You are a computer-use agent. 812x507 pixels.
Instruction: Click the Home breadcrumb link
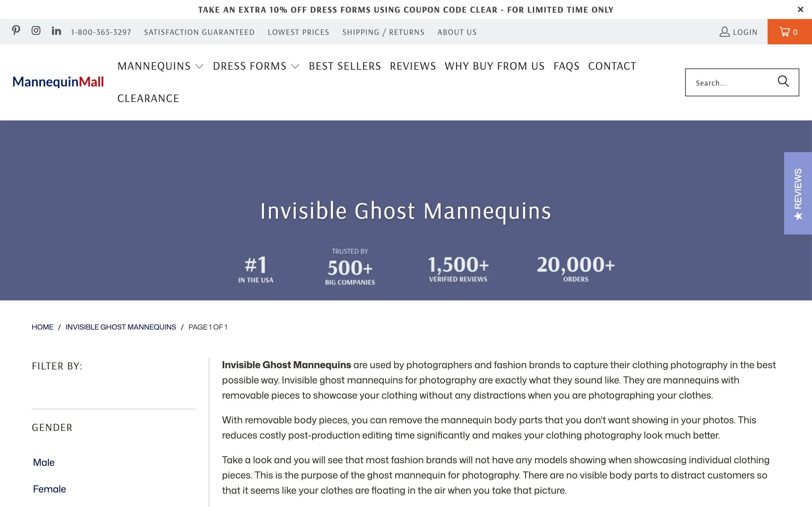pyautogui.click(x=42, y=327)
